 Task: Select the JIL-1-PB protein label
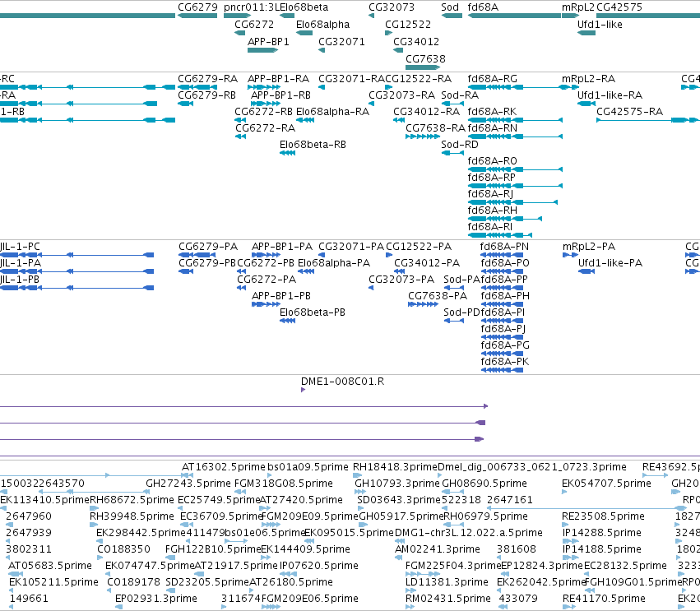(20, 280)
